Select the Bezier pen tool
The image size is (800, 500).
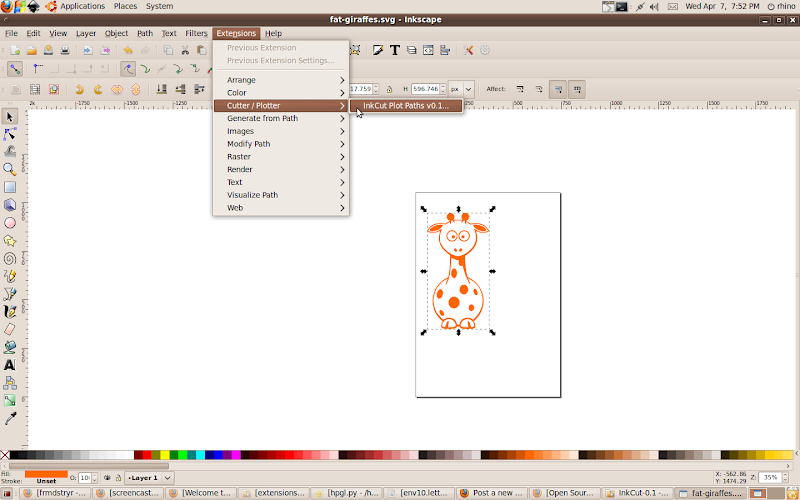click(10, 294)
